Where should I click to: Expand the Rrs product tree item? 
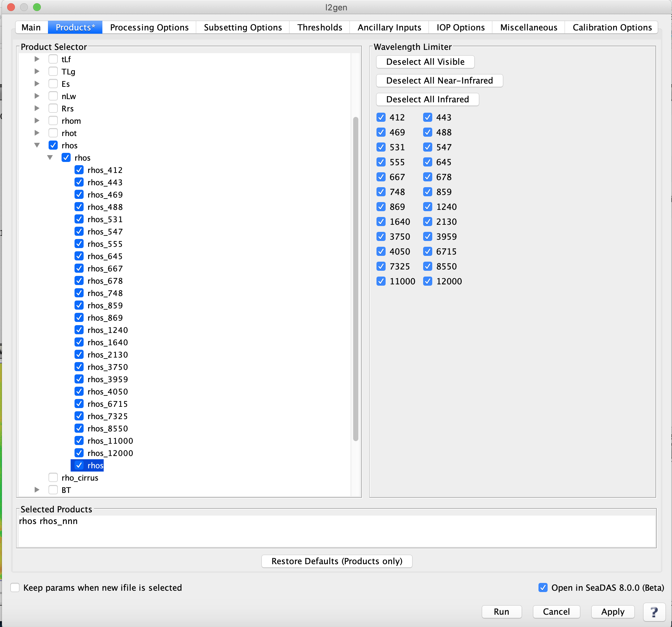(x=38, y=108)
